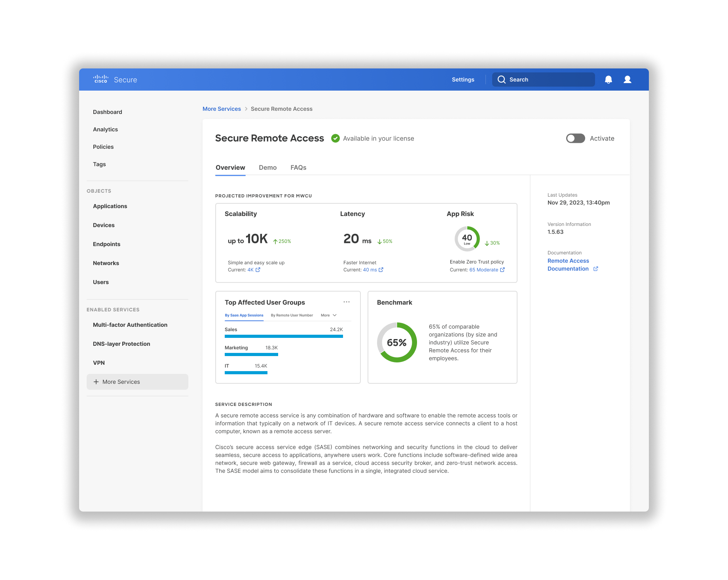This screenshot has height=580, width=728.
Task: Click the App Risk 40 Low gauge
Action: 467,239
